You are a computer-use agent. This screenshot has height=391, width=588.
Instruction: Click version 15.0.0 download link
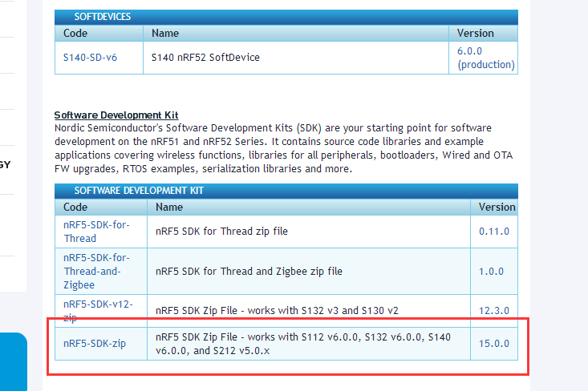pos(493,344)
